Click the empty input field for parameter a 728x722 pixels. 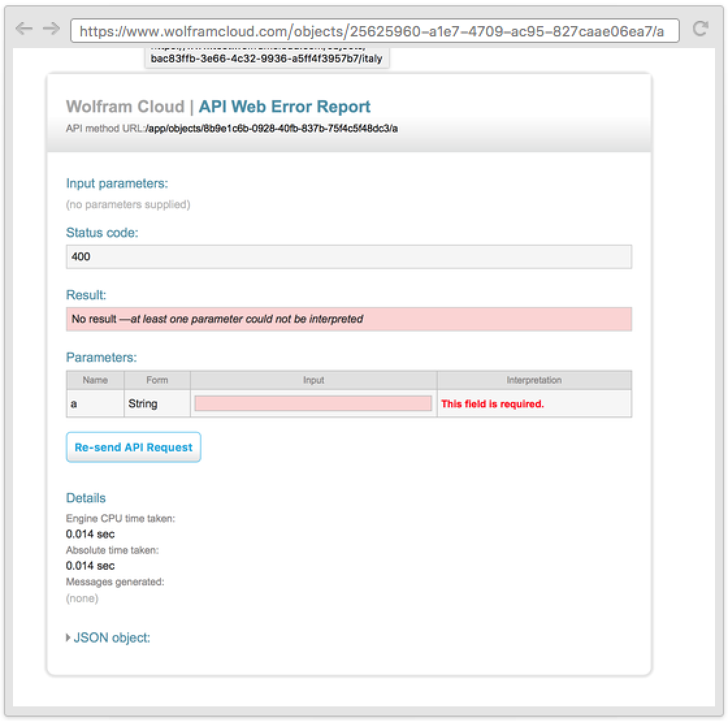coord(313,404)
